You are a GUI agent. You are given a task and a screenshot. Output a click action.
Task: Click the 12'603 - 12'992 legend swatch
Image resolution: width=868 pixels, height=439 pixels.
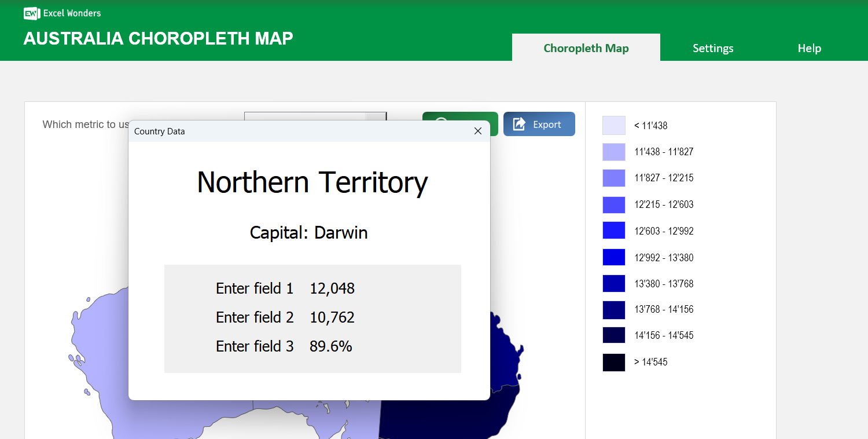click(x=613, y=231)
